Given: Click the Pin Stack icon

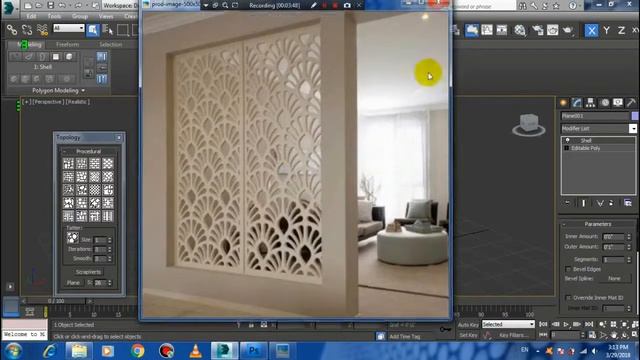Looking at the screenshot, I should 567,203.
